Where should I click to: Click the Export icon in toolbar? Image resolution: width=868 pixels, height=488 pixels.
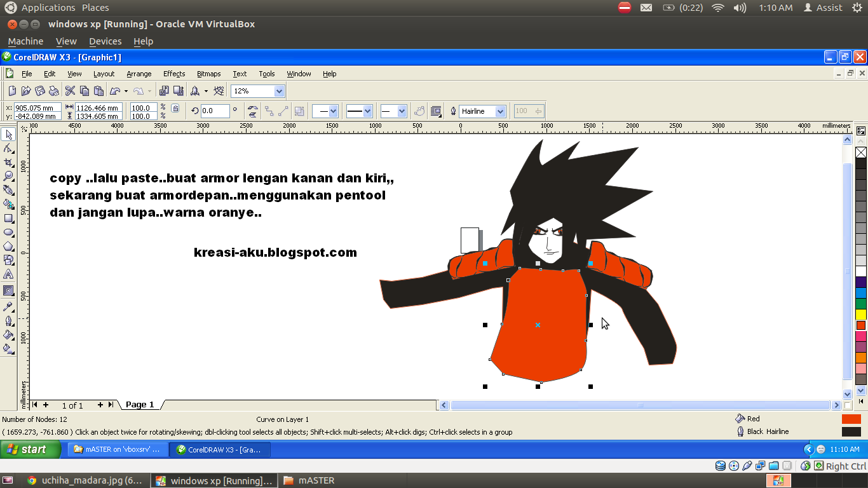[x=179, y=91]
